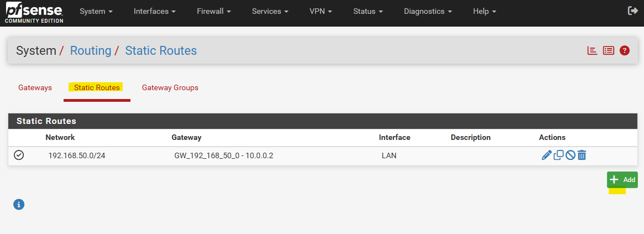This screenshot has height=234, width=644.
Task: Switch to the Gateways tab
Action: click(x=35, y=87)
